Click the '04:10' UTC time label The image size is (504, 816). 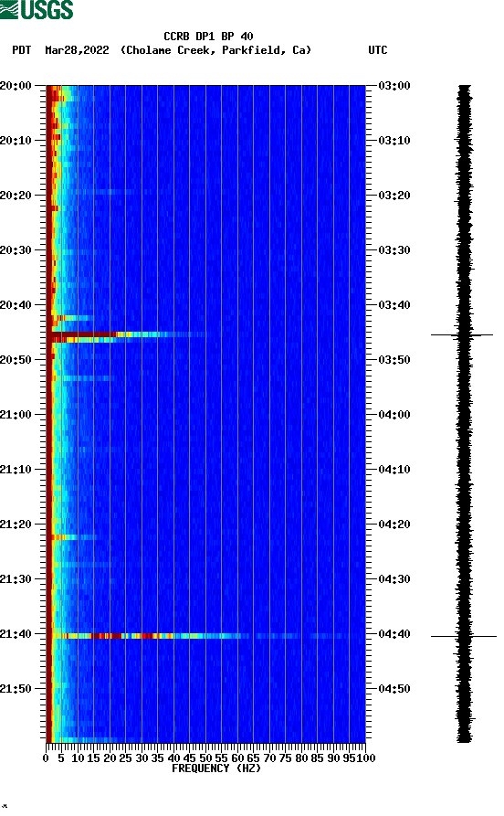(394, 470)
